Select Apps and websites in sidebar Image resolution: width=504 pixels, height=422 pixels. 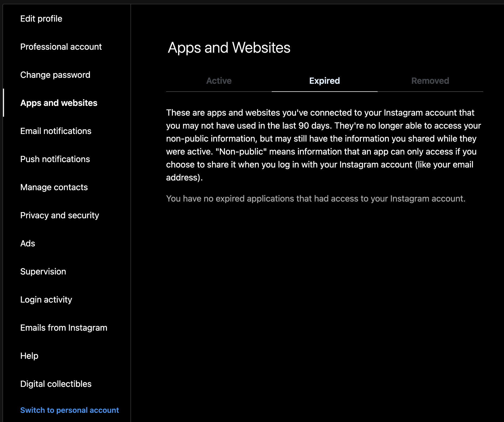[x=59, y=103]
